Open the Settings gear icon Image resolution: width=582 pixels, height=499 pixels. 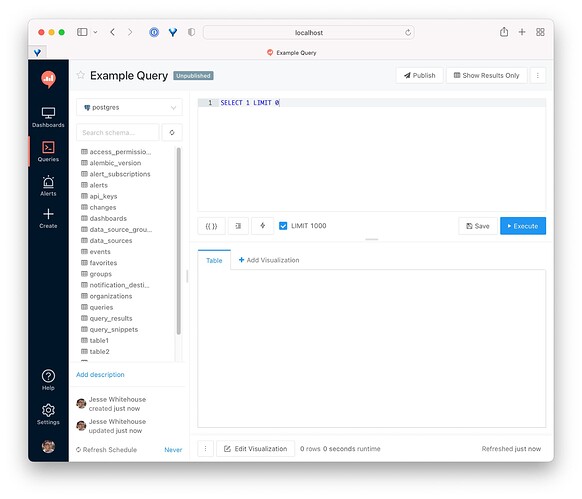coord(48,410)
